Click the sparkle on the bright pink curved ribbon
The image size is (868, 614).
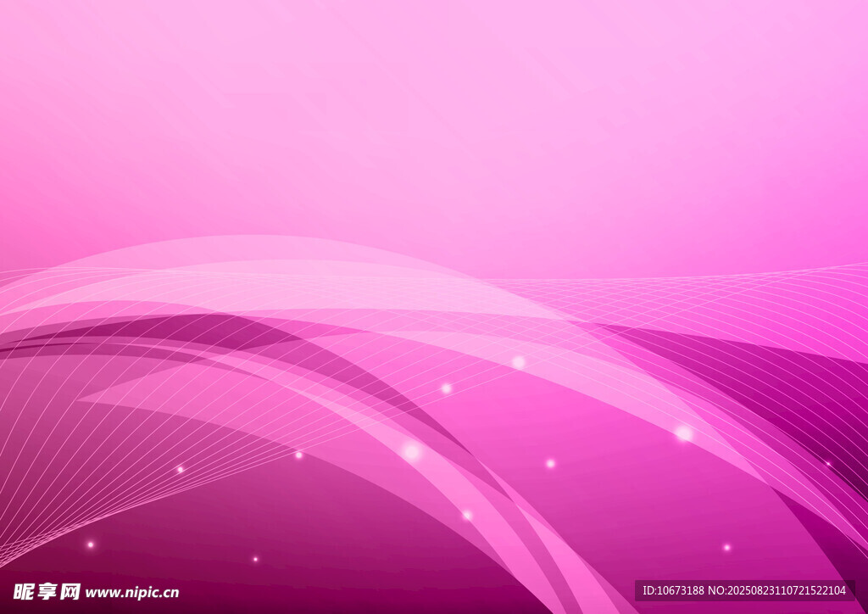(467, 515)
